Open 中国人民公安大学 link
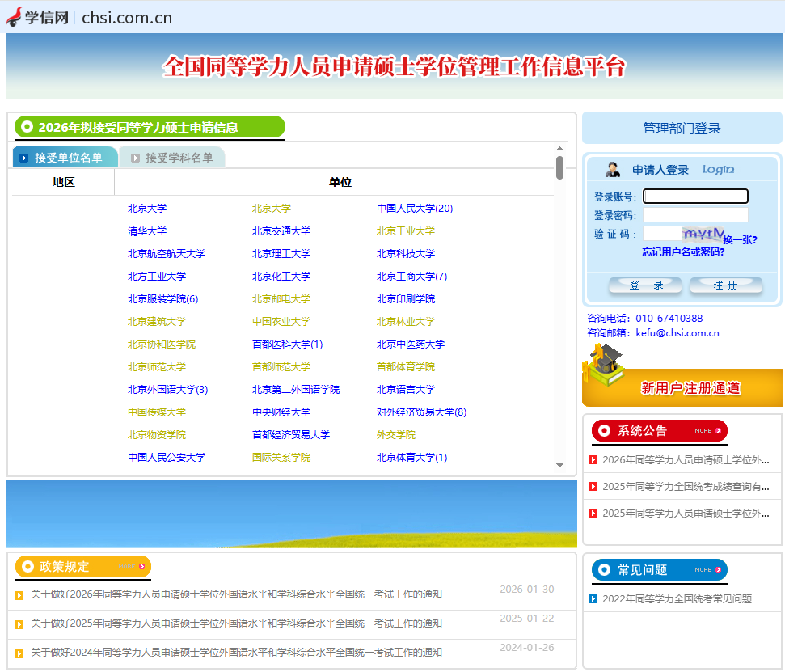The height and width of the screenshot is (672, 785). pos(167,457)
